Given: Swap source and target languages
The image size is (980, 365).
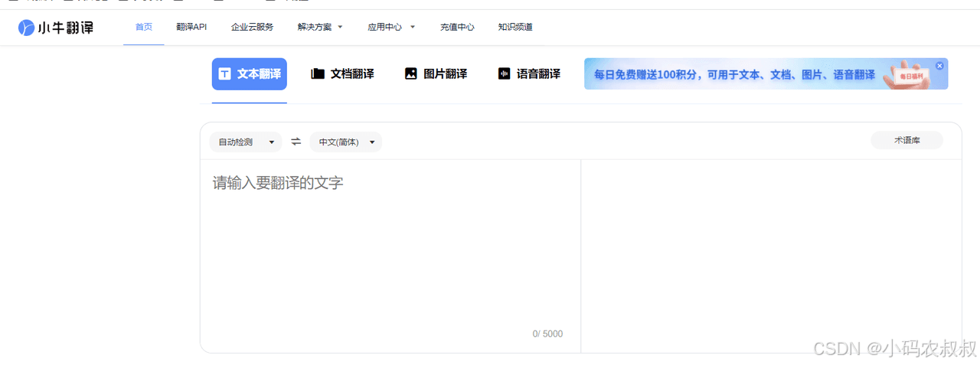Looking at the screenshot, I should tap(296, 142).
